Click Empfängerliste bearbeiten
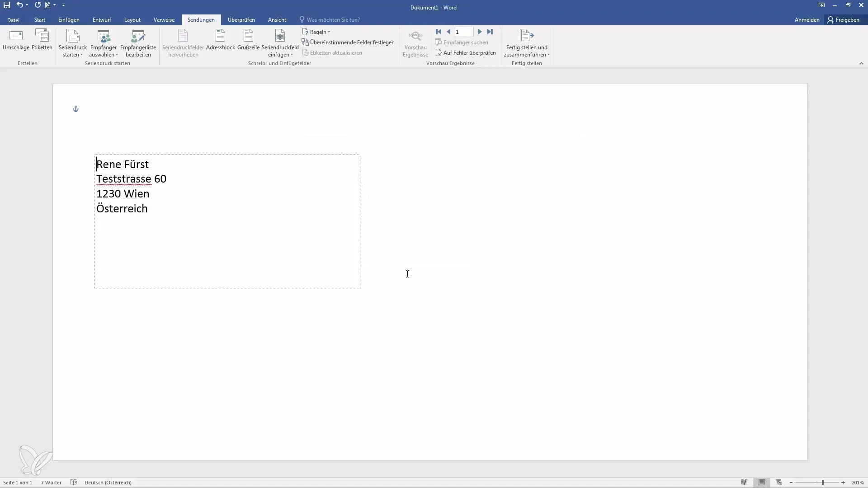 tap(138, 43)
